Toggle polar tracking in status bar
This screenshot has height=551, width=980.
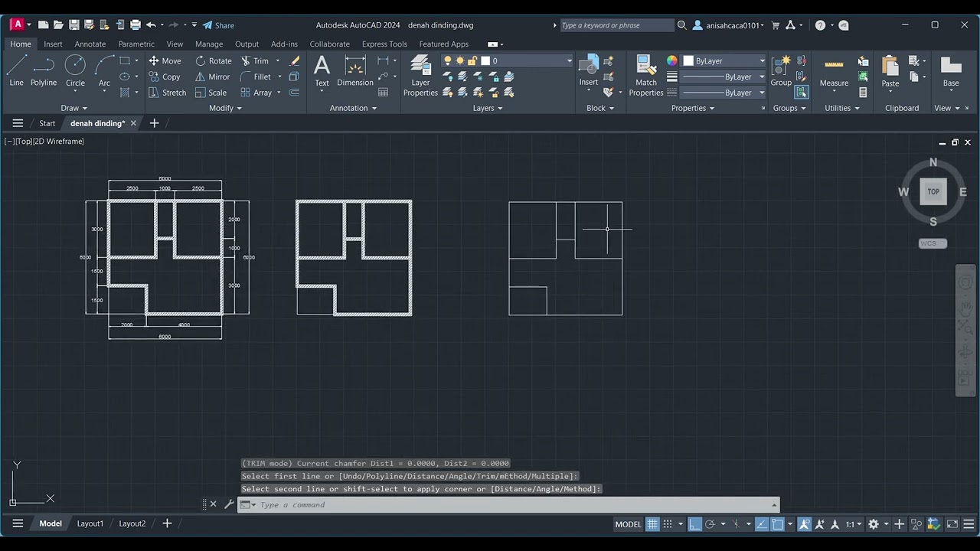(710, 524)
